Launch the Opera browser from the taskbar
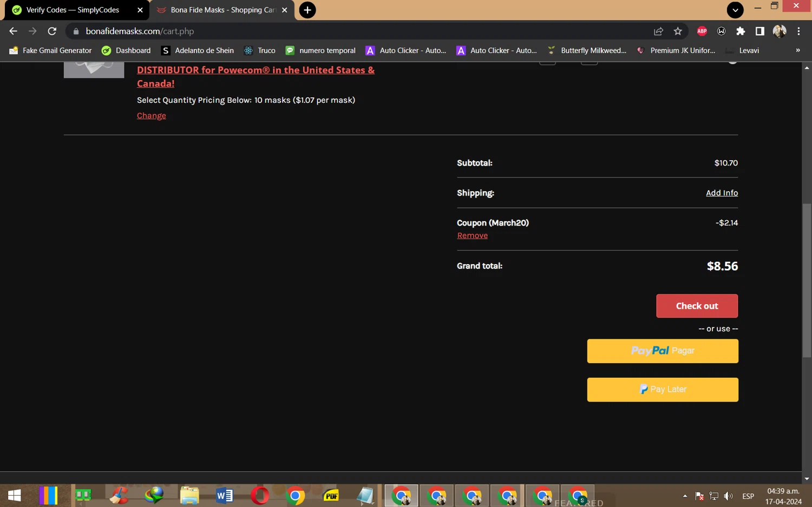The image size is (812, 507). [260, 496]
